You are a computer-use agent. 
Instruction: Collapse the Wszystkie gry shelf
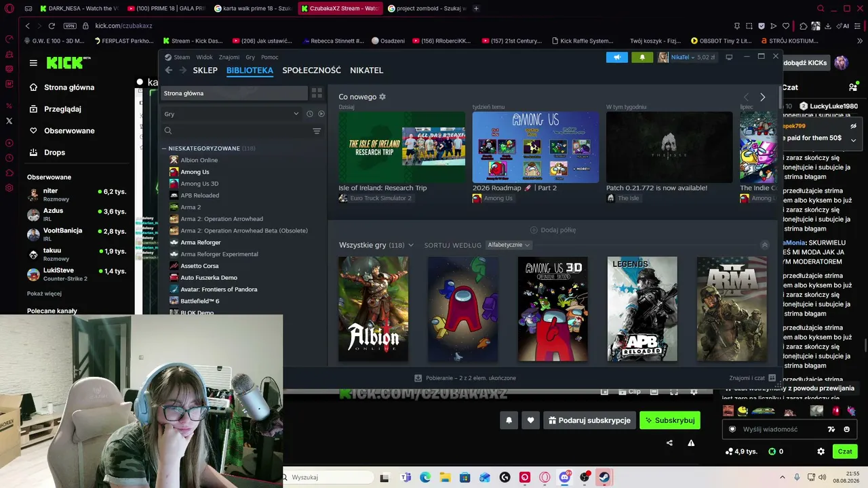coord(764,245)
